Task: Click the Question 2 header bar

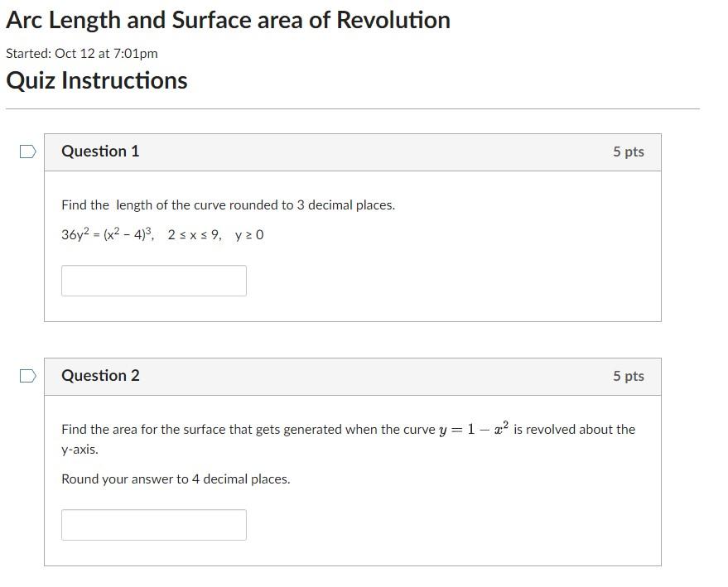Action: click(x=352, y=375)
